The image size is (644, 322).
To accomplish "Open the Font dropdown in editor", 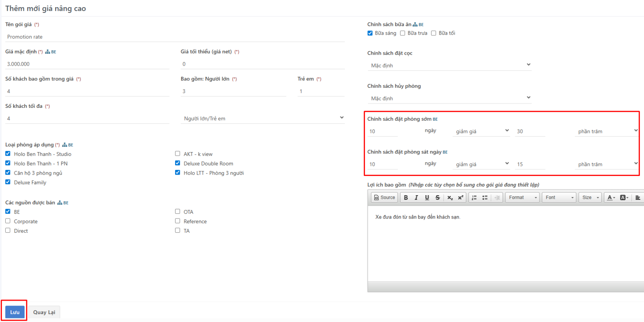I will (x=559, y=198).
